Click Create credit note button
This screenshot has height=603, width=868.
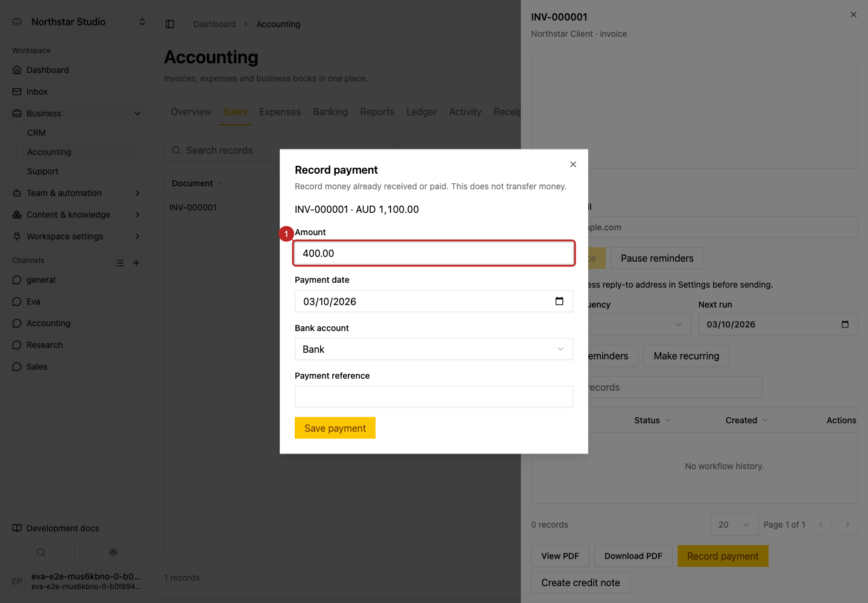point(580,582)
